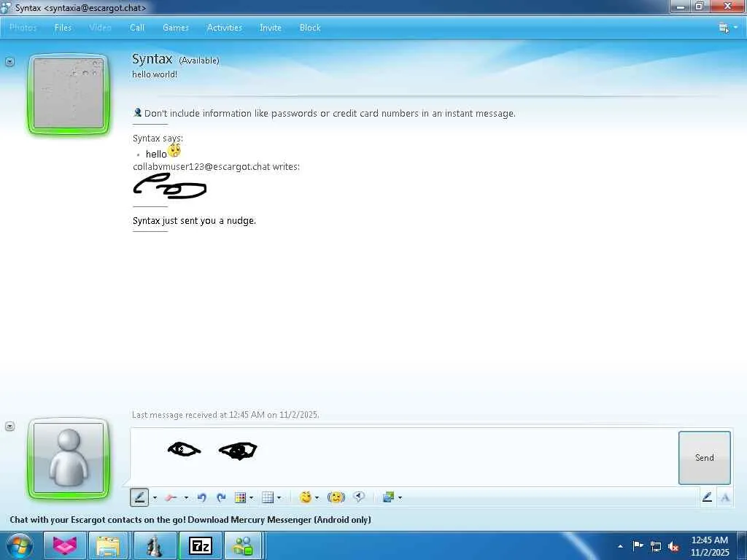Open the Activities menu

click(225, 28)
